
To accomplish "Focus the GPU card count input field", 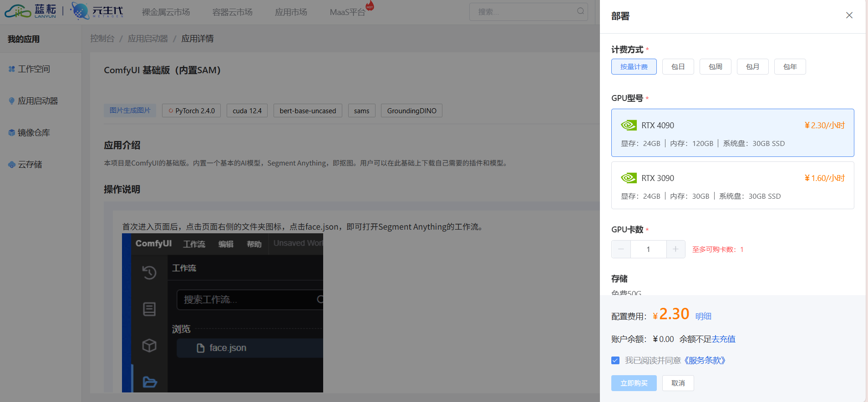I will tap(648, 249).
